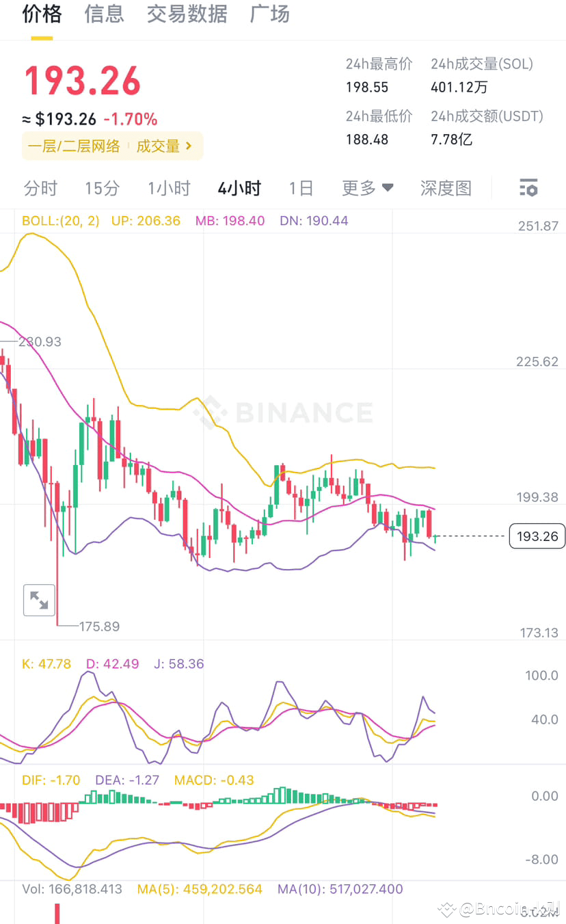Expand the chart using the fullscreen icon
The width and height of the screenshot is (566, 924).
[39, 600]
